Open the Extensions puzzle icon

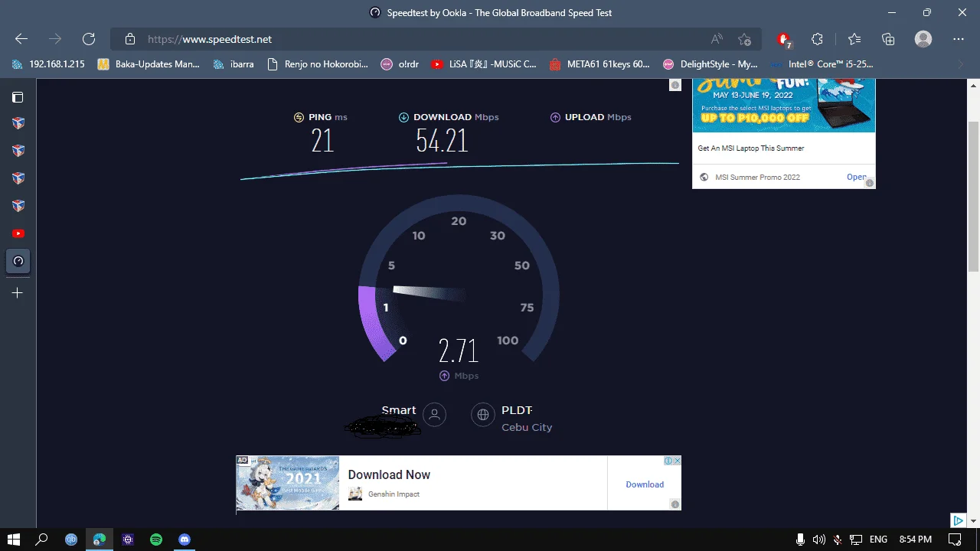click(817, 39)
